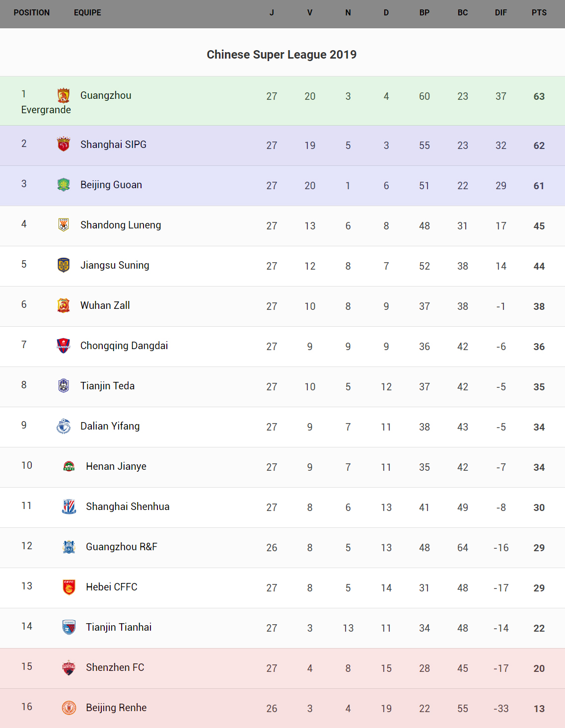Viewport: 565px width, 728px height.
Task: Click the DIF column header
Action: [501, 13]
